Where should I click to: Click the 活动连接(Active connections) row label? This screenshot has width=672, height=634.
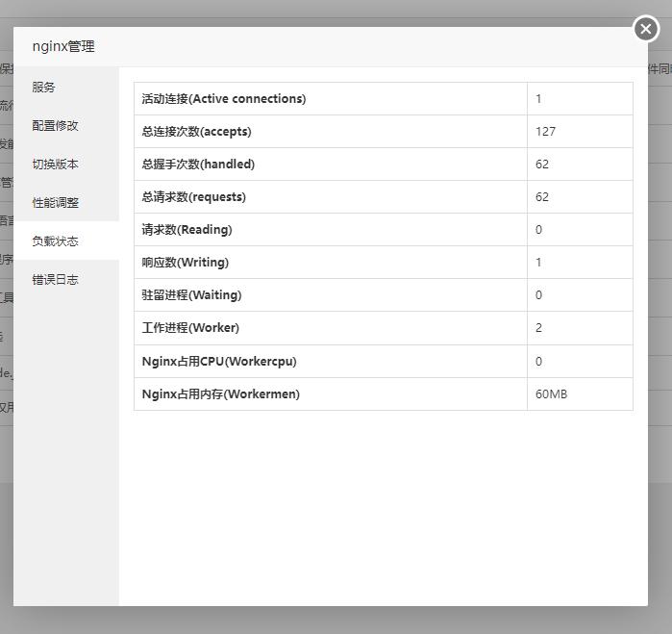224,99
